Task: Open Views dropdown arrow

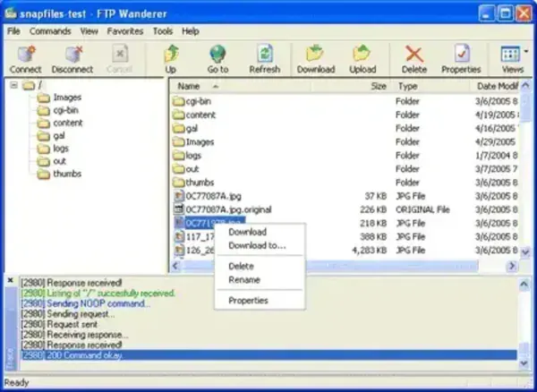Action: 526,52
